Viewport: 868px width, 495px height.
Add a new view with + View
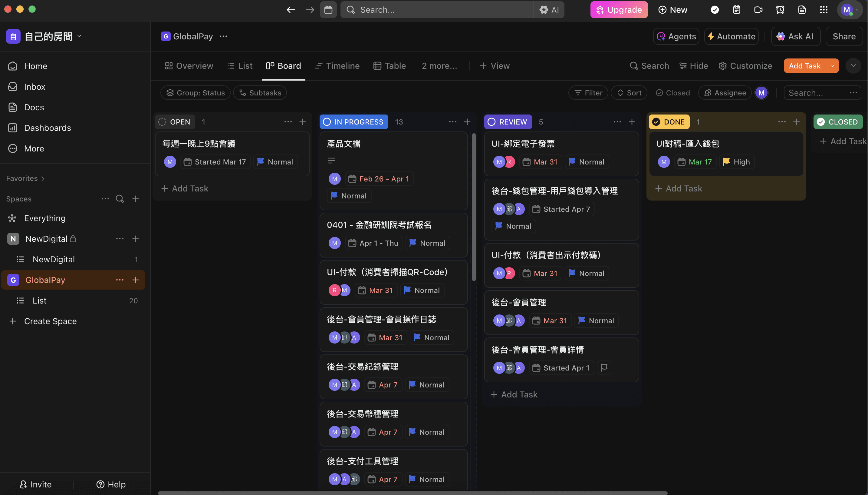tap(495, 66)
